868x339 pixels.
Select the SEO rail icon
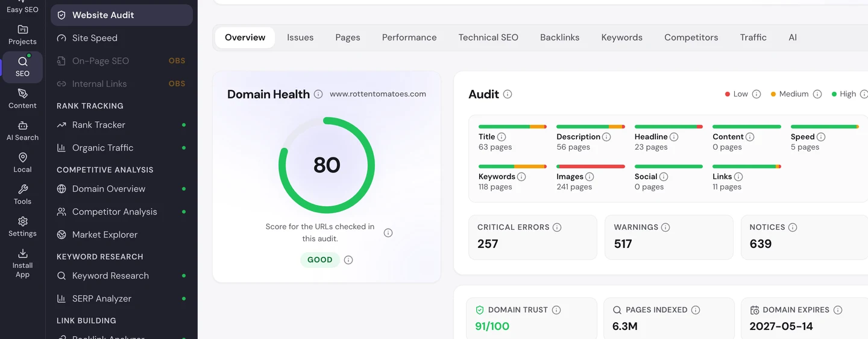pyautogui.click(x=22, y=67)
